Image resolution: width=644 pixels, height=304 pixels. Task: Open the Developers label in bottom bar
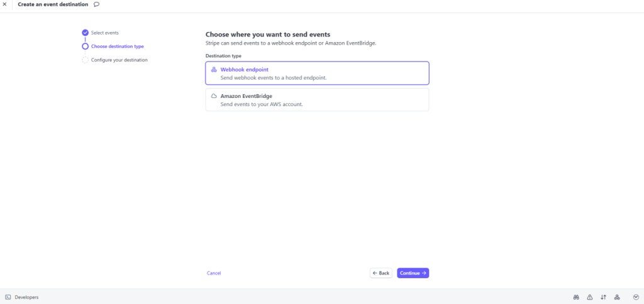point(26,297)
